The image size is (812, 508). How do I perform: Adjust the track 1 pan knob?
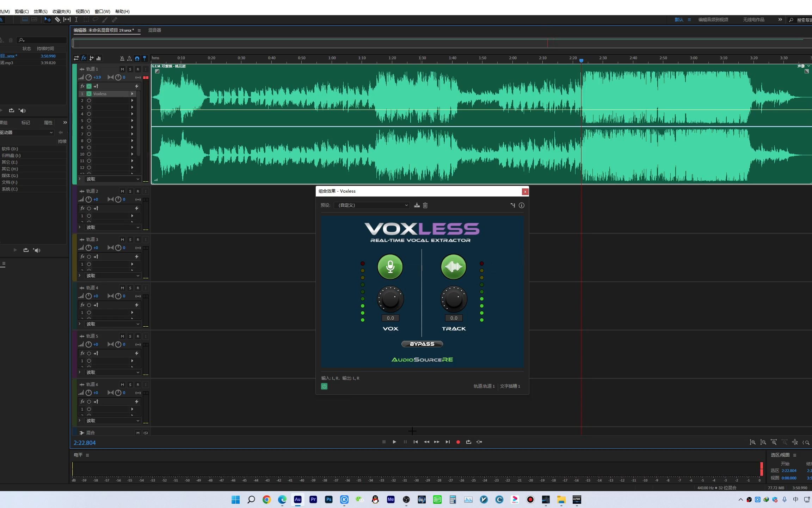pyautogui.click(x=118, y=77)
